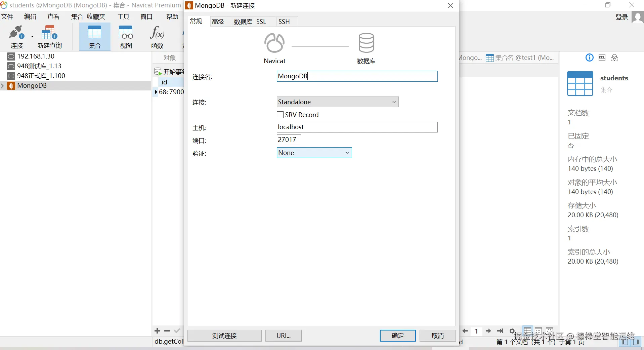The width and height of the screenshot is (644, 350).
Task: Click the large students collection icon
Action: pyautogui.click(x=580, y=84)
